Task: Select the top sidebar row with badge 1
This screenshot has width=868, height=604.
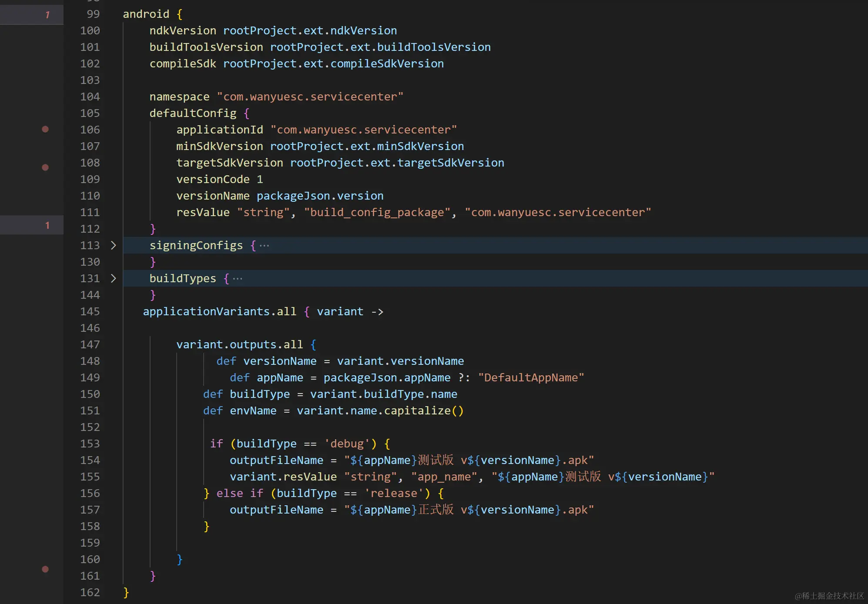Action: pyautogui.click(x=31, y=15)
